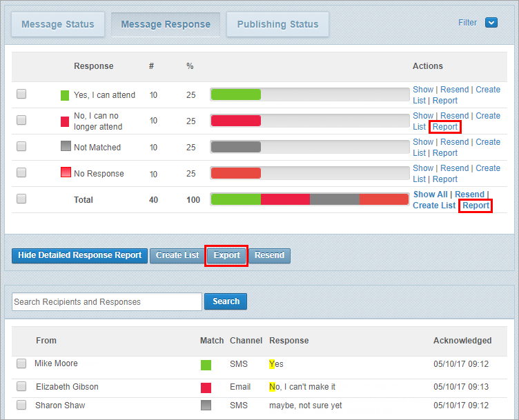This screenshot has width=519, height=420.
Task: Create List from Not Matched row
Action: pyautogui.click(x=488, y=142)
